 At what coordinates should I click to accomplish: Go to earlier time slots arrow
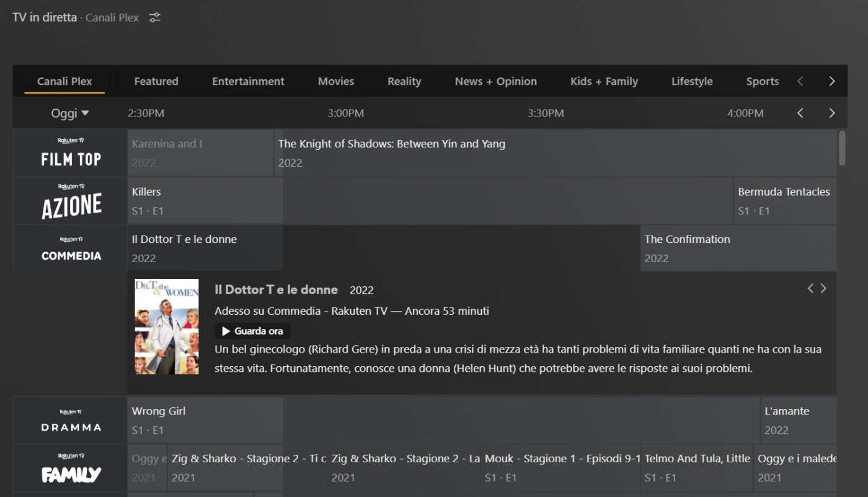pos(800,113)
